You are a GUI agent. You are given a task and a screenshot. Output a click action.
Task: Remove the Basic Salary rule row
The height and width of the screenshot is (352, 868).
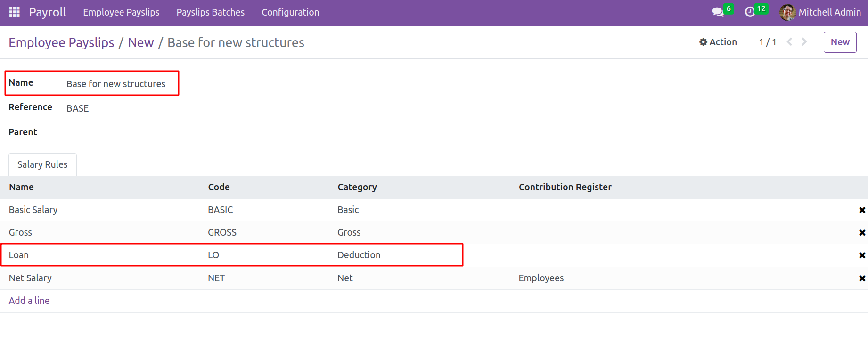(862, 210)
